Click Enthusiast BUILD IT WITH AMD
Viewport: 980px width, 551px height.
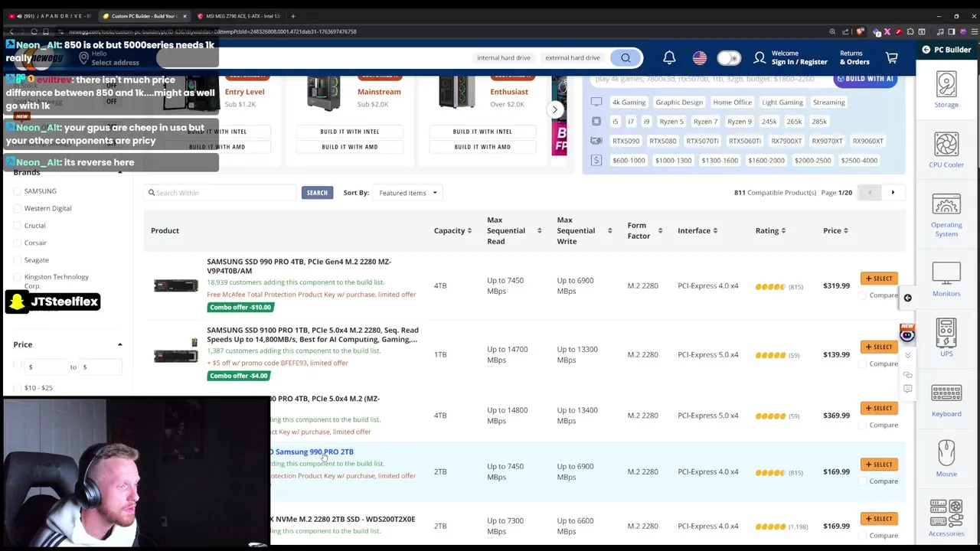click(x=482, y=147)
